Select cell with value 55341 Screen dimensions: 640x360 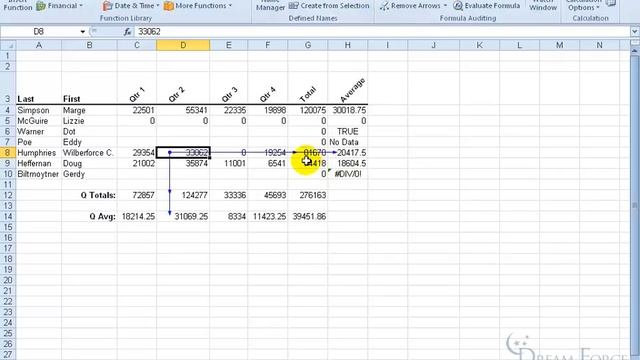click(183, 110)
